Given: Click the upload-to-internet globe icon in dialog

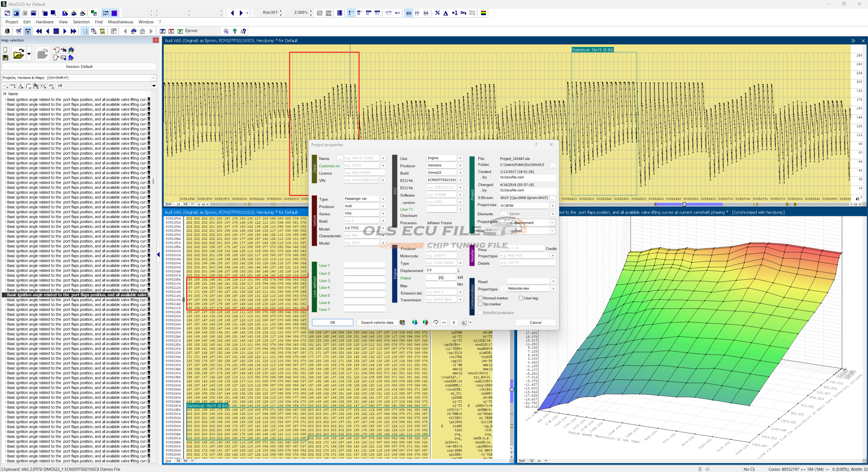Looking at the screenshot, I should [x=426, y=322].
